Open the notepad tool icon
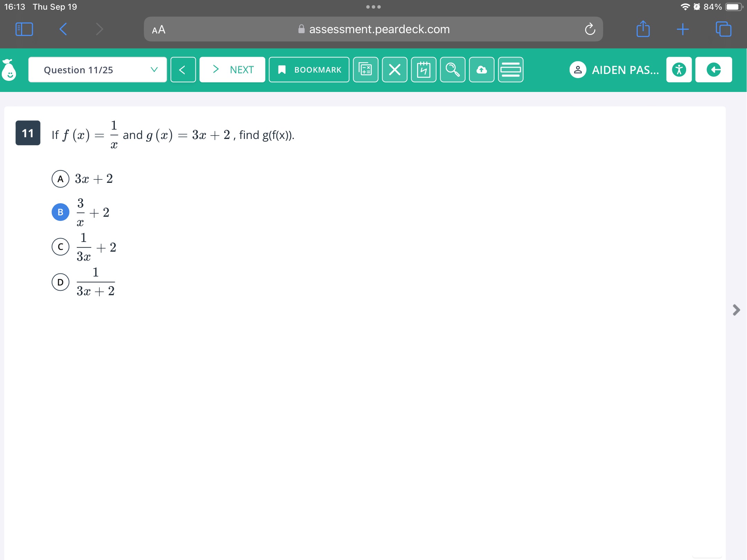The height and width of the screenshot is (560, 747). [424, 69]
